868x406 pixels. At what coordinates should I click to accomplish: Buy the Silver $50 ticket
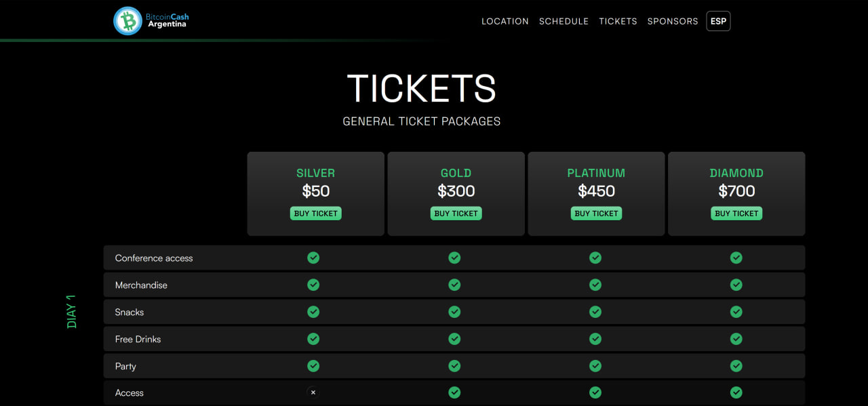pyautogui.click(x=316, y=214)
